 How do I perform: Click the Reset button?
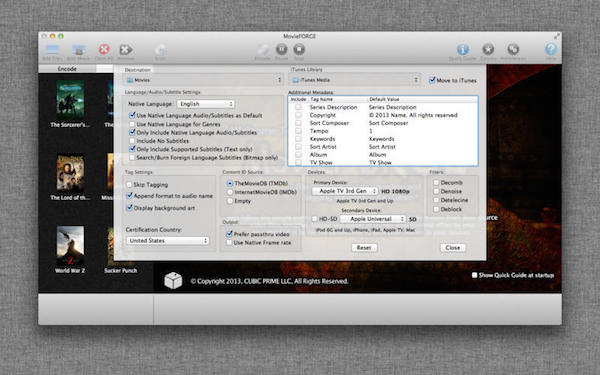[x=364, y=248]
